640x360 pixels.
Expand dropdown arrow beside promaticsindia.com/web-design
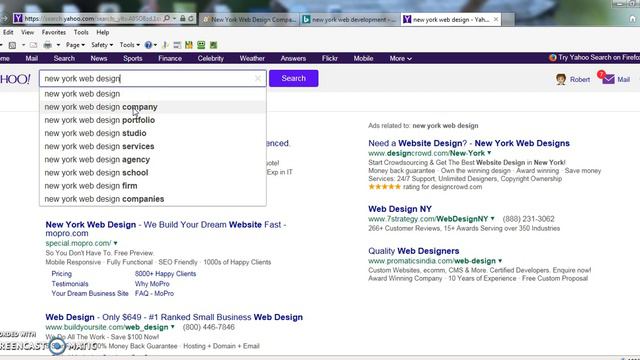point(500,261)
